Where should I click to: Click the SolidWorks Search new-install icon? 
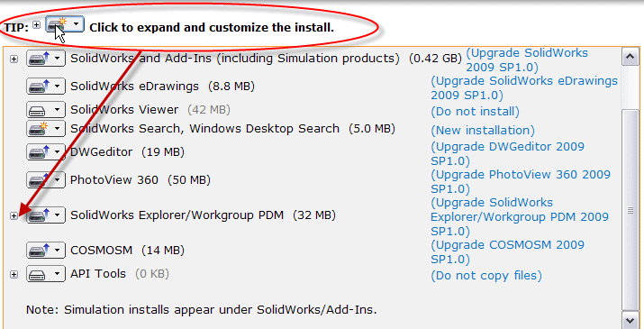[39, 129]
